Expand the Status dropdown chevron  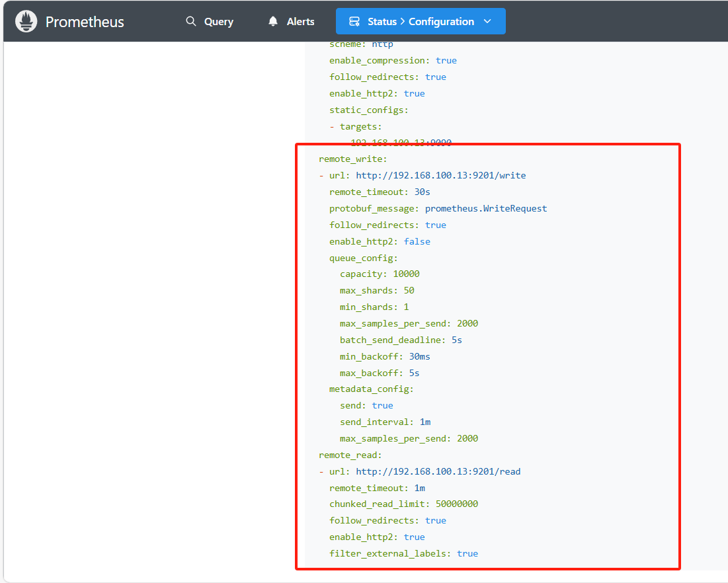coord(487,21)
